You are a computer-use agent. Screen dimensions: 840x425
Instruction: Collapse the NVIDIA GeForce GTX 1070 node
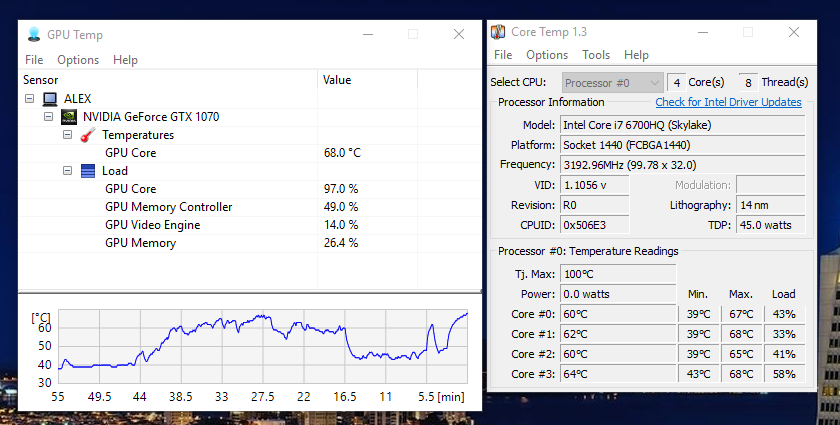point(49,117)
